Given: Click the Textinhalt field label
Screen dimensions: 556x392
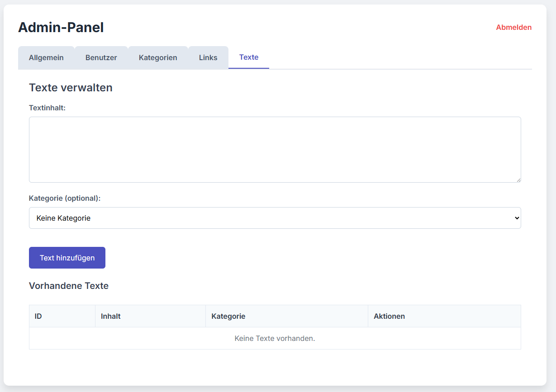Looking at the screenshot, I should click(47, 108).
